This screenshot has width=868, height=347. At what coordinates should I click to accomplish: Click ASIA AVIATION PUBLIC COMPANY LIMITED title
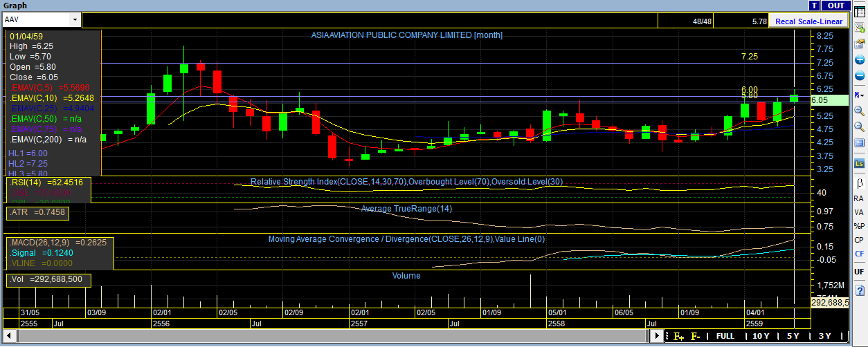click(x=407, y=35)
